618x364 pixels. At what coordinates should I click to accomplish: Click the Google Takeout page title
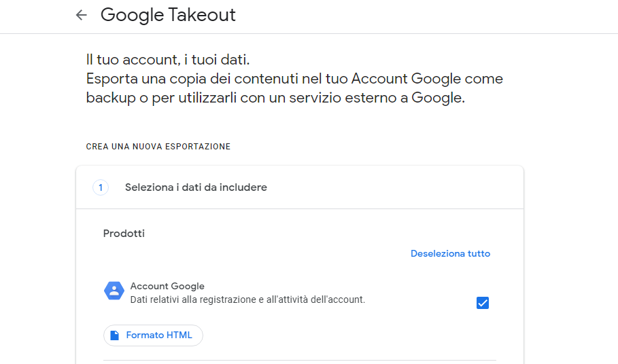pos(168,16)
